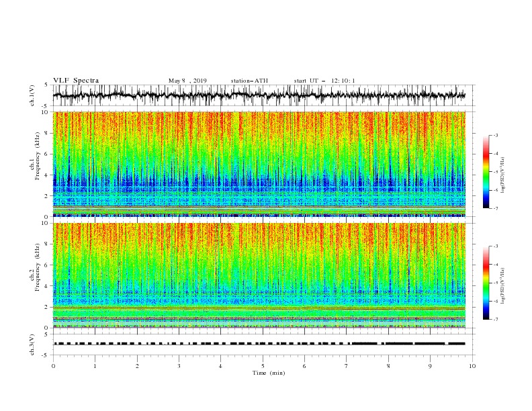Click the "log(PSD)(V²/Hz)" label beside ch.2 color bar
Screen dimensions: 532x411
tap(502, 285)
